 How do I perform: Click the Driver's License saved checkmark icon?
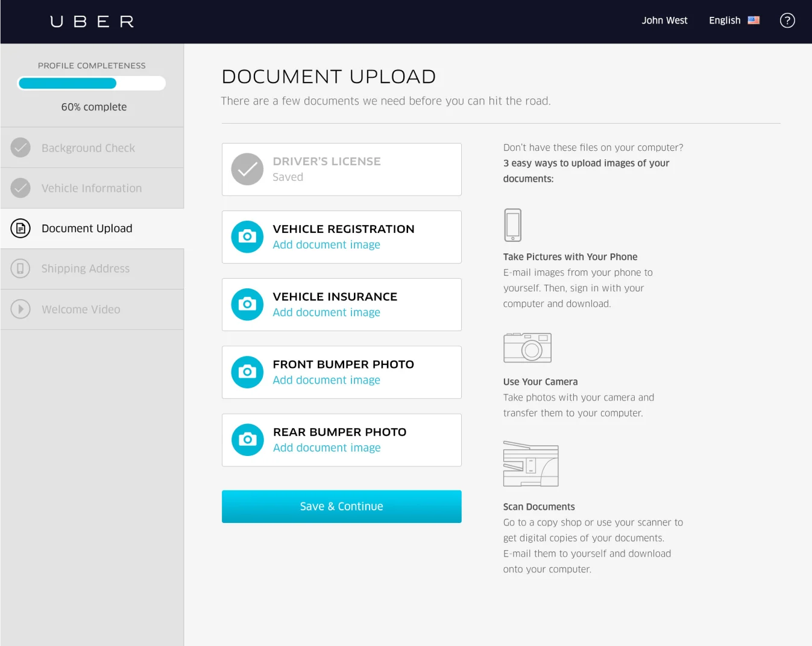tap(247, 169)
